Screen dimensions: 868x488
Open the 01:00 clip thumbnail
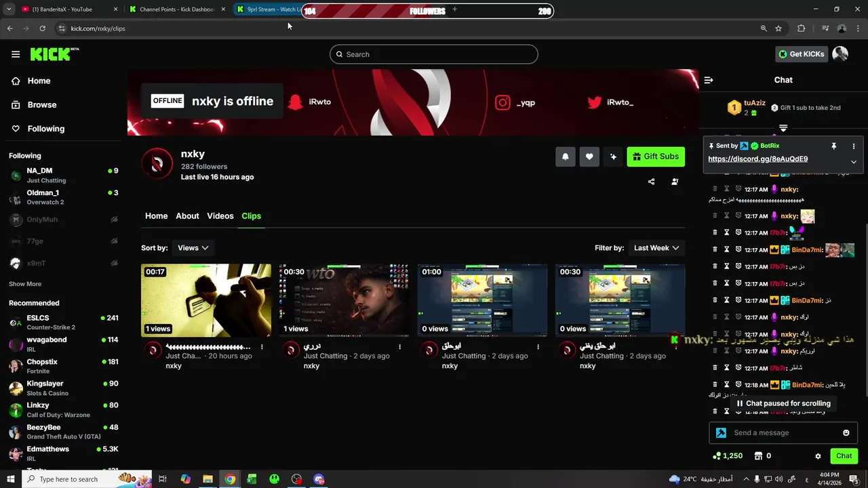pos(482,300)
